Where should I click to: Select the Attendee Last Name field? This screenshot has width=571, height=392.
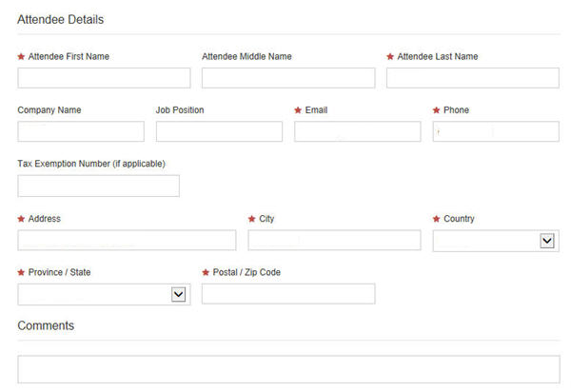pyautogui.click(x=472, y=78)
